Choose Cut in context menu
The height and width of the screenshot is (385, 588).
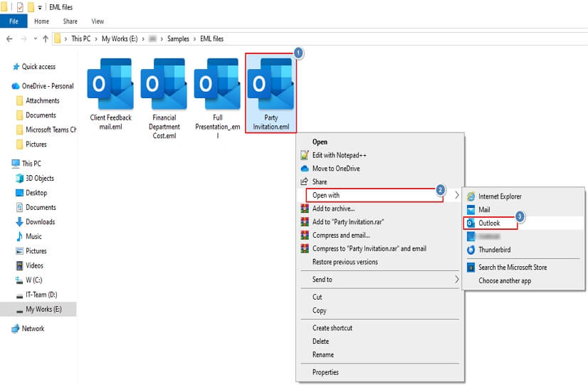pos(317,297)
